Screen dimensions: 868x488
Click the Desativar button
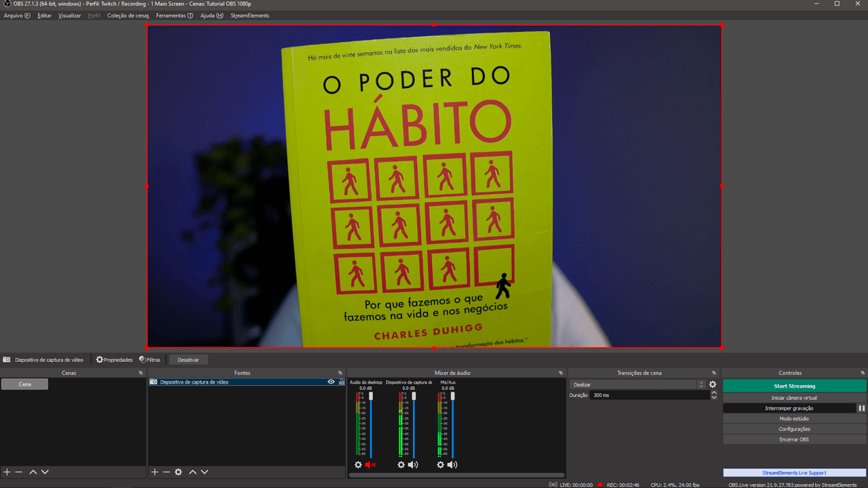188,360
